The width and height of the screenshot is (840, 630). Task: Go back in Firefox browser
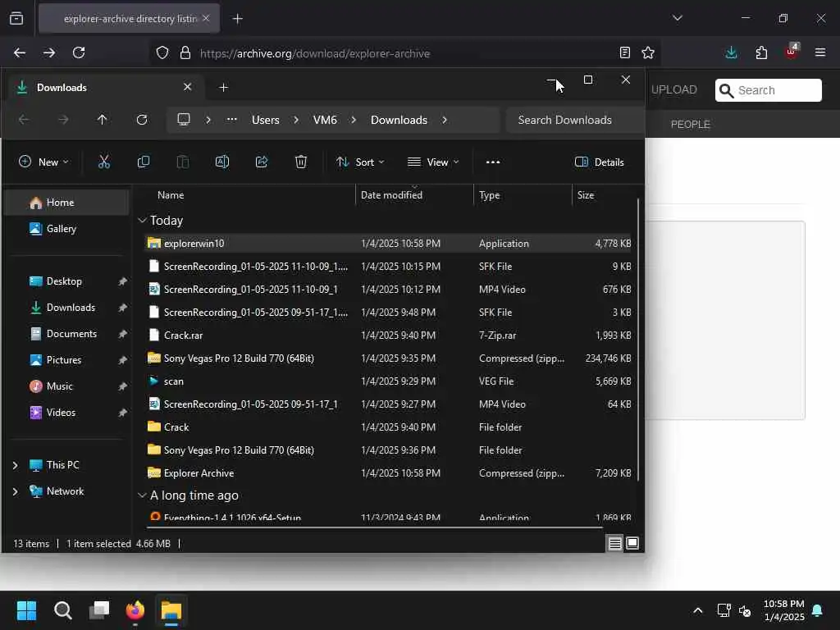coord(20,52)
